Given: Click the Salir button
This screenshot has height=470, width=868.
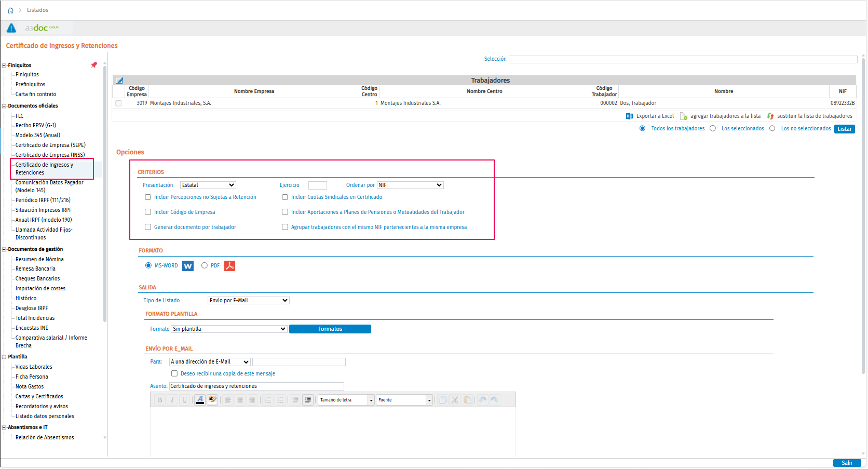Looking at the screenshot, I should click(x=847, y=463).
